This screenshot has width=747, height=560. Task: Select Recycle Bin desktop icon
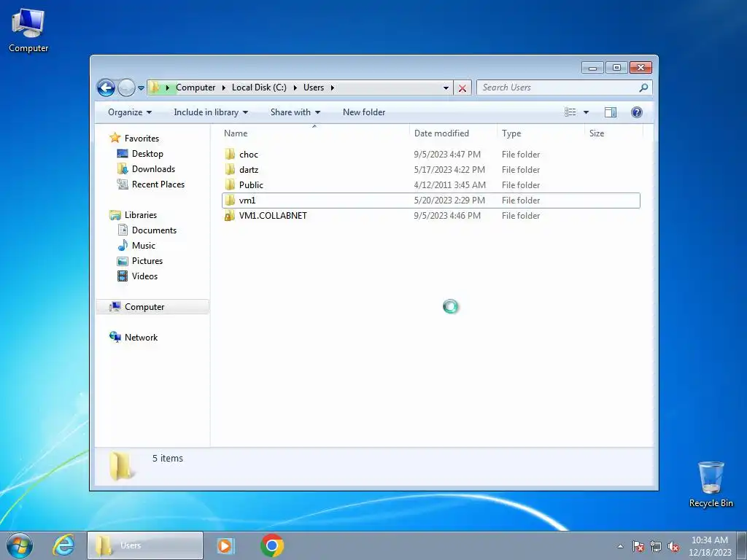click(711, 484)
